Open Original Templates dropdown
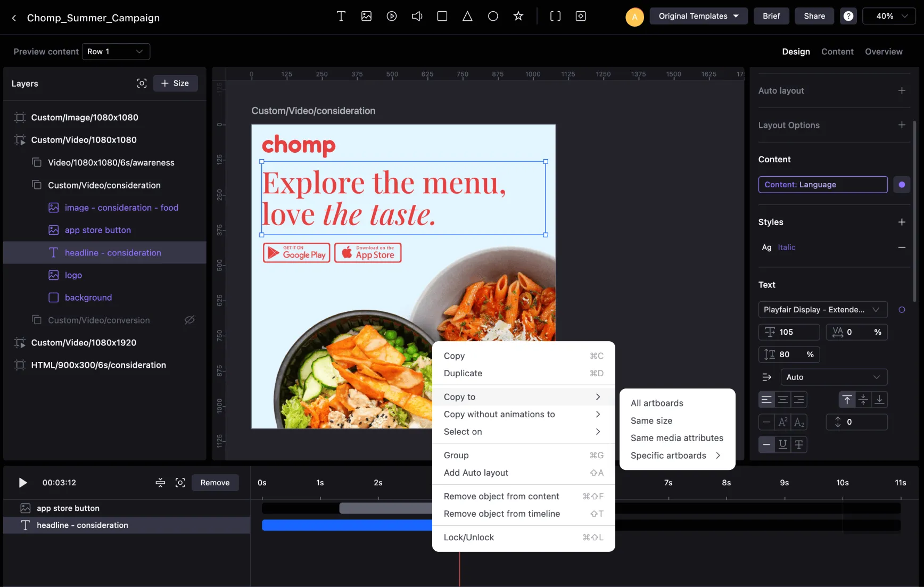Viewport: 924px width, 587px height. pos(698,16)
